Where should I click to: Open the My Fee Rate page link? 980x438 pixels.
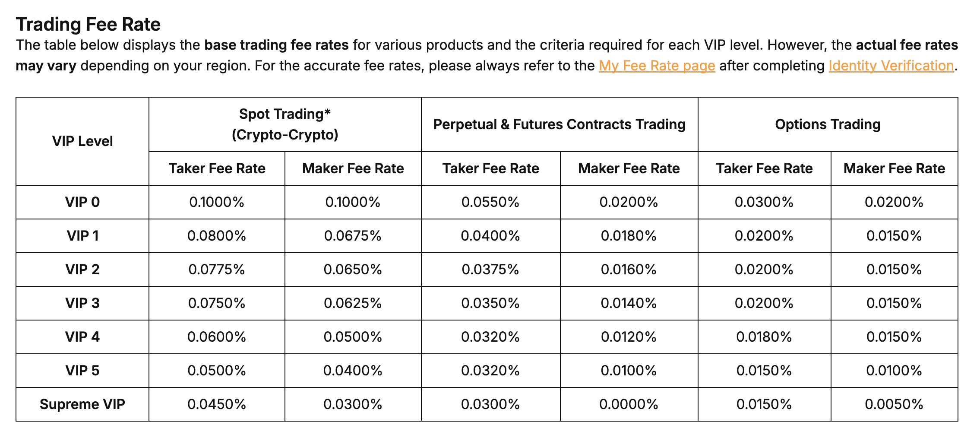657,66
